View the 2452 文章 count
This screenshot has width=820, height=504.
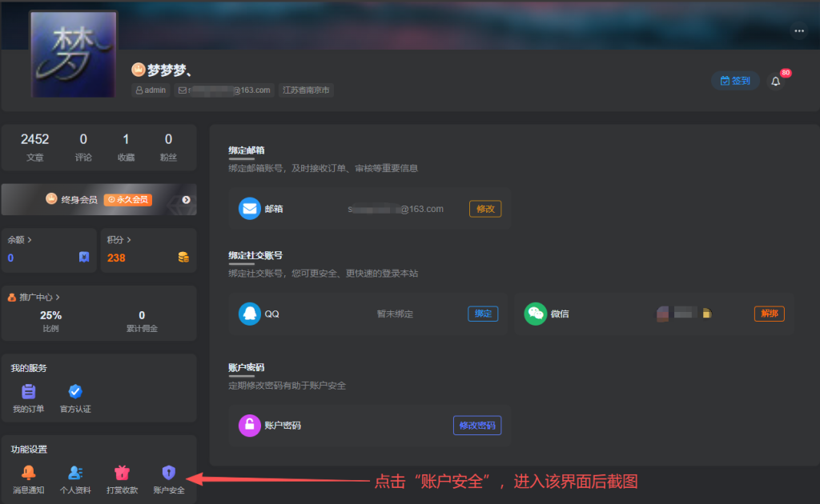coord(34,147)
